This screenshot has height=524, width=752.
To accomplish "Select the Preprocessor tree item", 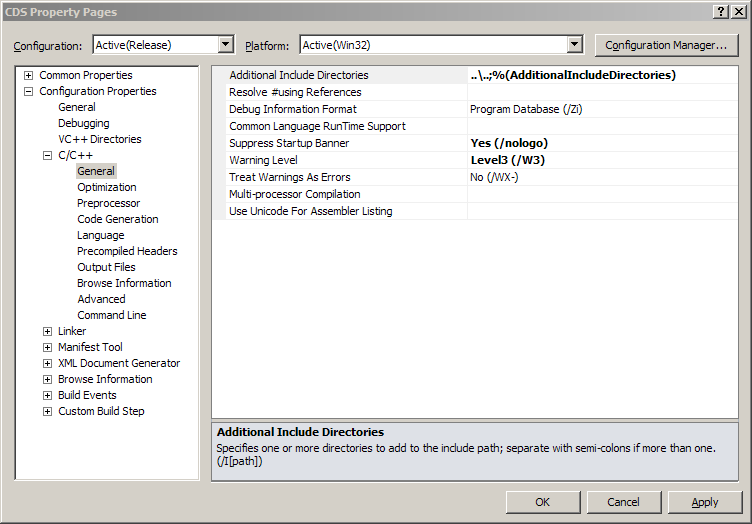I will pyautogui.click(x=109, y=204).
